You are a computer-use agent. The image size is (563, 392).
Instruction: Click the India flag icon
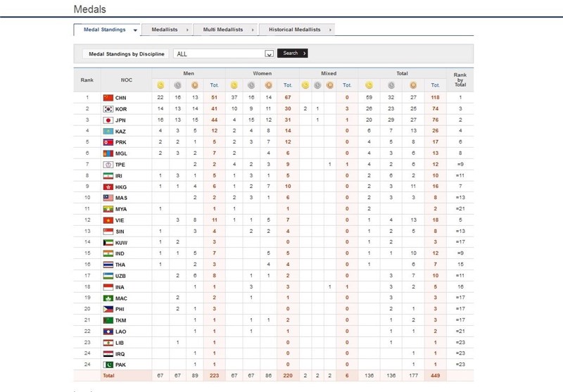(x=108, y=253)
